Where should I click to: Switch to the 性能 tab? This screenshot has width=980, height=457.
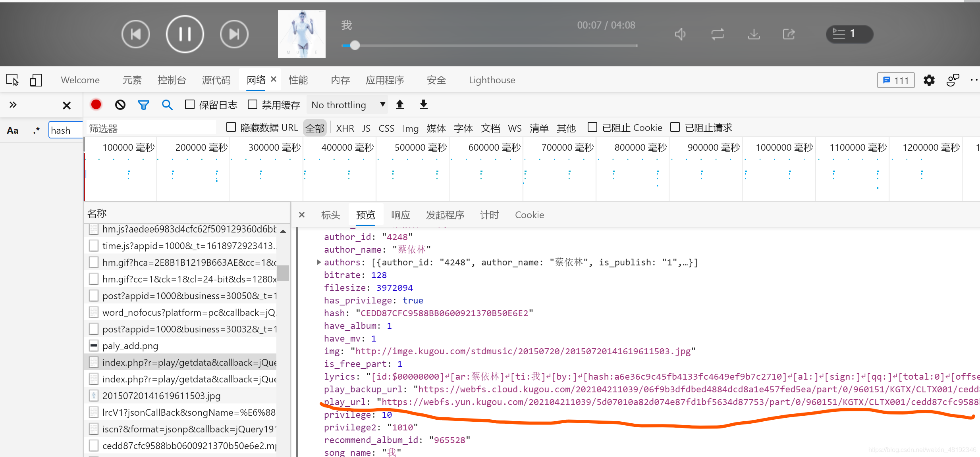(298, 80)
